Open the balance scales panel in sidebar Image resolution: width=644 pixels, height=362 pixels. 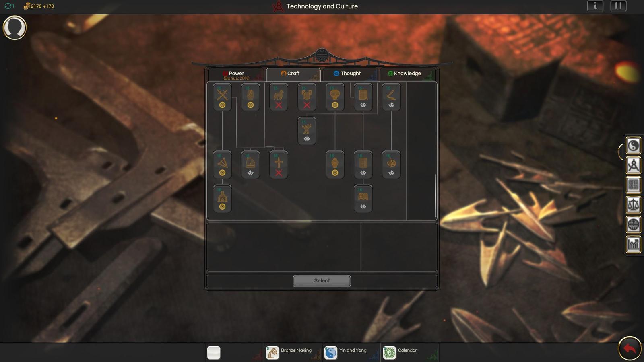tap(633, 205)
